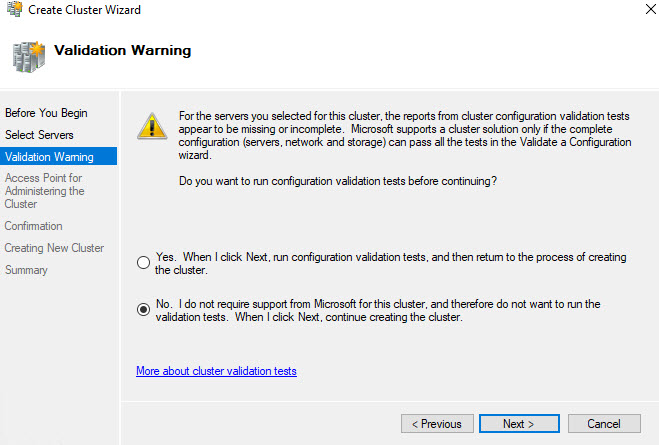Click Access Point for Administering the Cluster step
This screenshot has width=659, height=445.
coord(45,191)
